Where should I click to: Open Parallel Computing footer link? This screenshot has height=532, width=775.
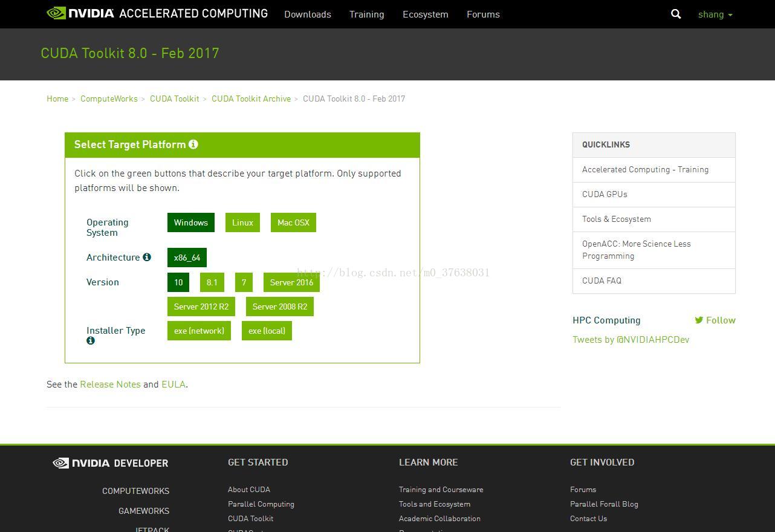pyautogui.click(x=261, y=504)
